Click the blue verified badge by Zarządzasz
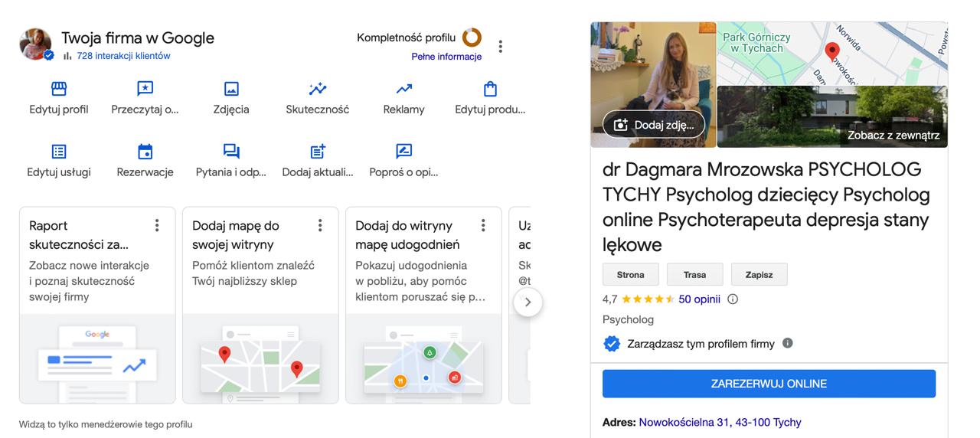 pos(612,344)
